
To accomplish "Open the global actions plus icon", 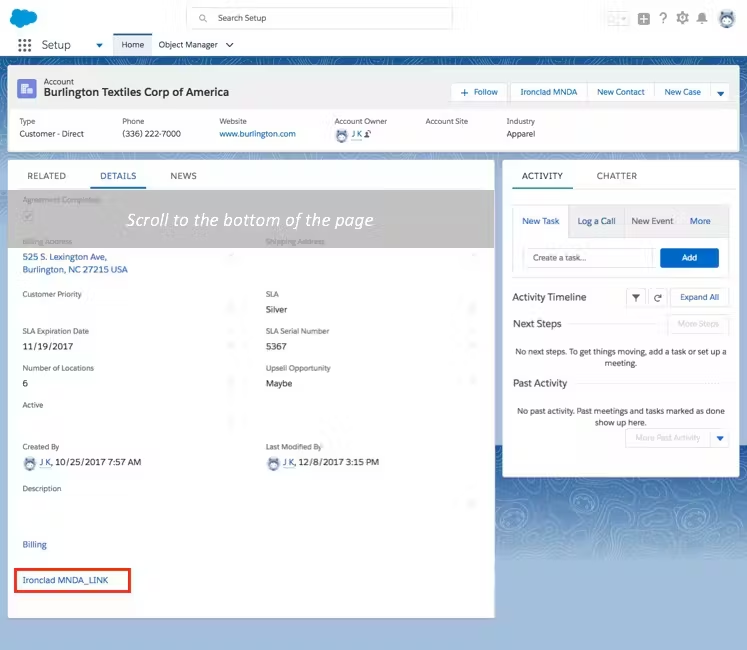I will pos(644,19).
